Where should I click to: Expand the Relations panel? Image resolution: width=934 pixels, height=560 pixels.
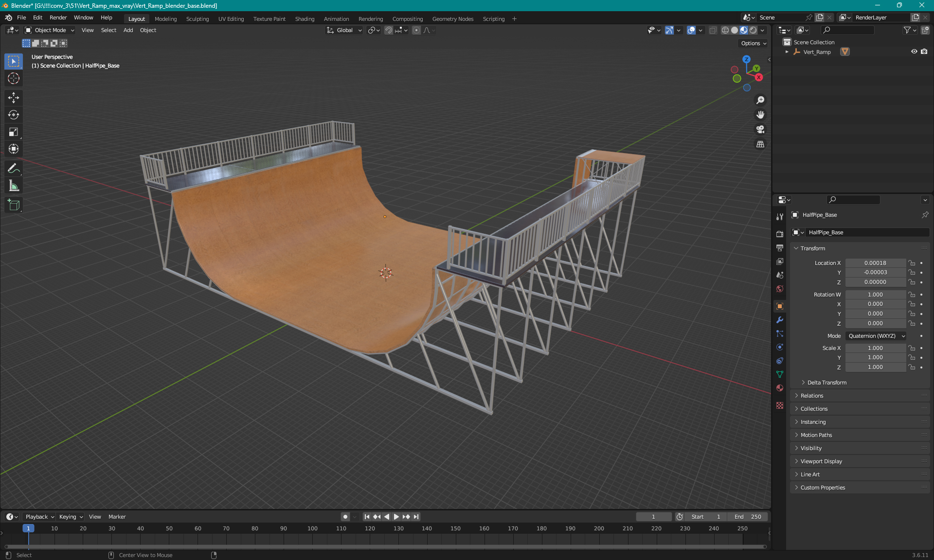click(811, 396)
